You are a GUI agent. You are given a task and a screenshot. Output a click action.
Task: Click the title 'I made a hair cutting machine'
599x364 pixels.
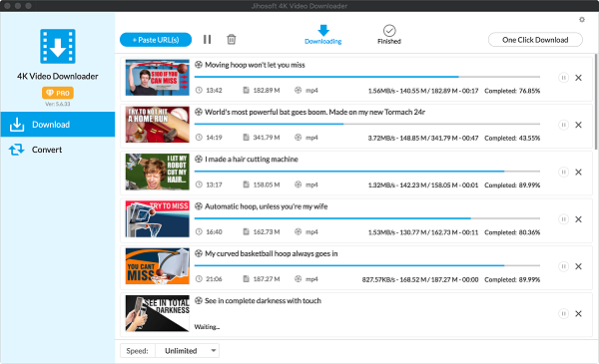pyautogui.click(x=252, y=160)
